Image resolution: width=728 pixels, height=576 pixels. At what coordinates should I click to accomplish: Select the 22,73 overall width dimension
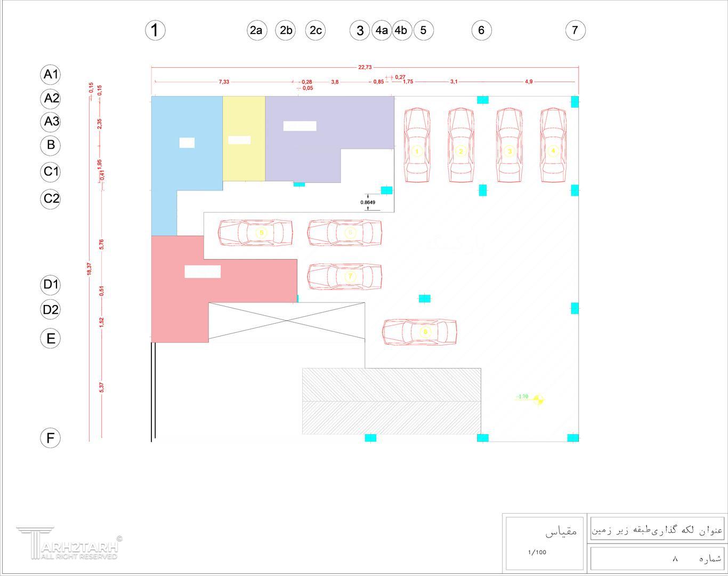coord(365,67)
